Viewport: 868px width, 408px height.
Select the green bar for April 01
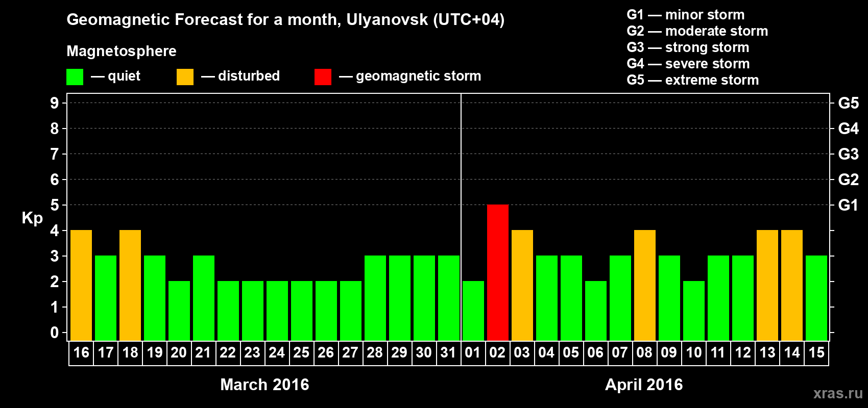tap(473, 311)
